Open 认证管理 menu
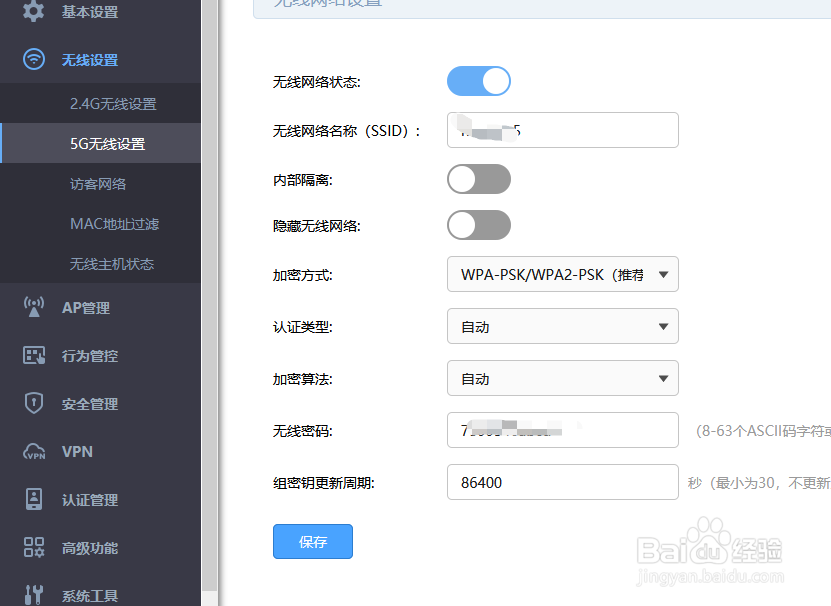The image size is (831, 606). coord(90,500)
